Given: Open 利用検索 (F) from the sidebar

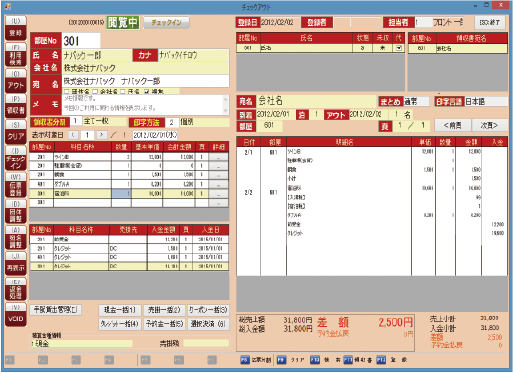Looking at the screenshot, I should pos(16,55).
